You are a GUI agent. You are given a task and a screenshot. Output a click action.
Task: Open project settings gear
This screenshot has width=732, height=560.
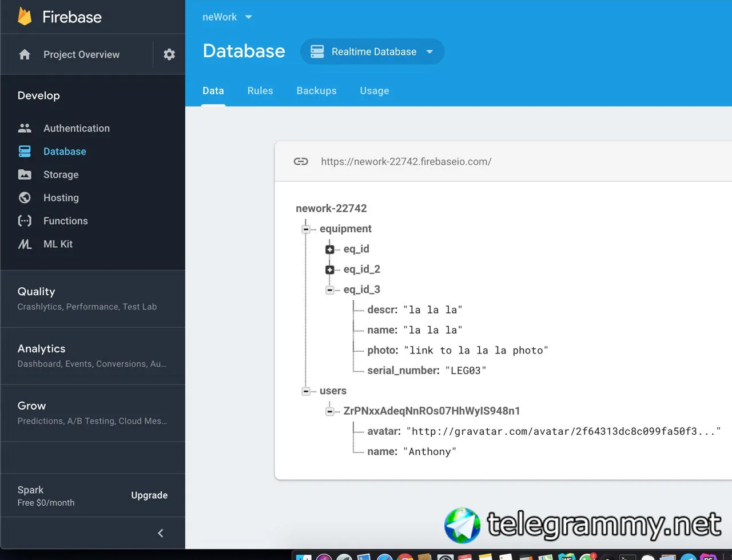click(169, 54)
